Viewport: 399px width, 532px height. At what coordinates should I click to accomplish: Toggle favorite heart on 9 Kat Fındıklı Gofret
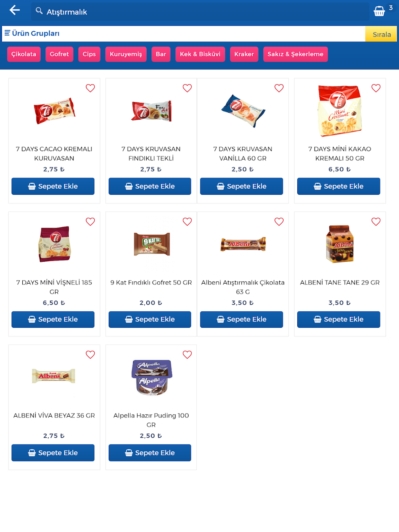[187, 222]
